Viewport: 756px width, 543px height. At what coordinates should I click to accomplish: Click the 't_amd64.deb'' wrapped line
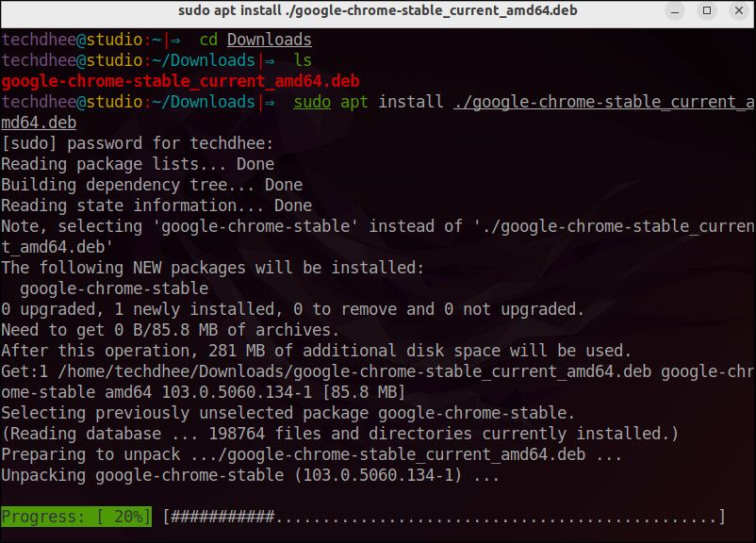[57, 247]
